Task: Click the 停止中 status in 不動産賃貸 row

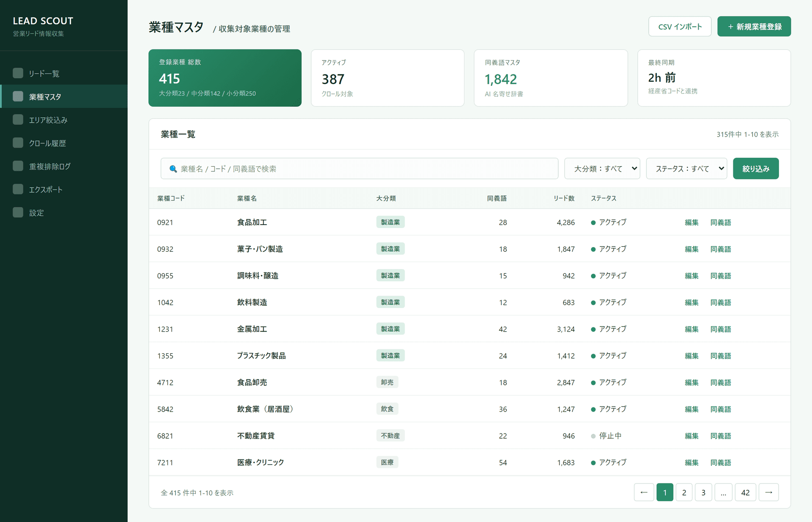Action: pos(606,435)
